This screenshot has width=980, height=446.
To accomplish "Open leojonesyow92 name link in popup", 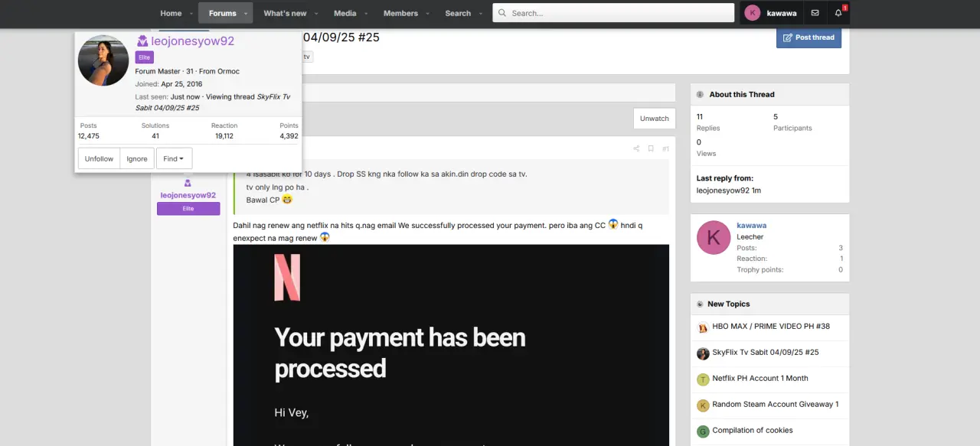I will 191,41.
